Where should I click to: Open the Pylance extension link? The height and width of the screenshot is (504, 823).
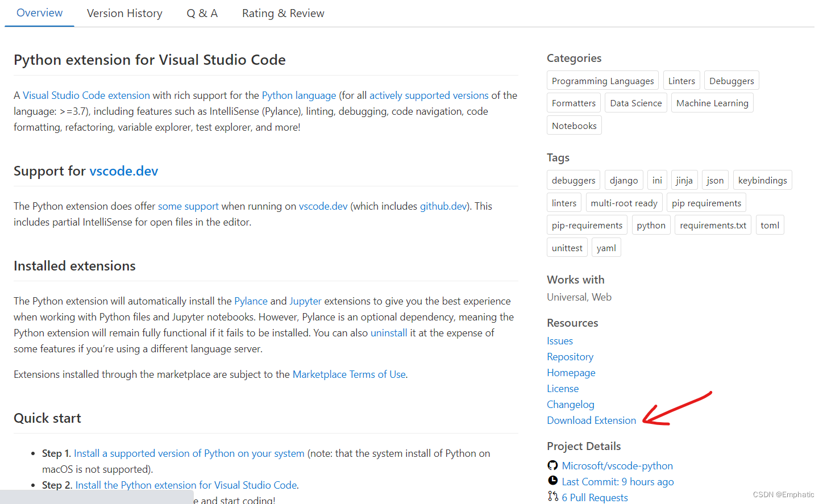pos(251,301)
